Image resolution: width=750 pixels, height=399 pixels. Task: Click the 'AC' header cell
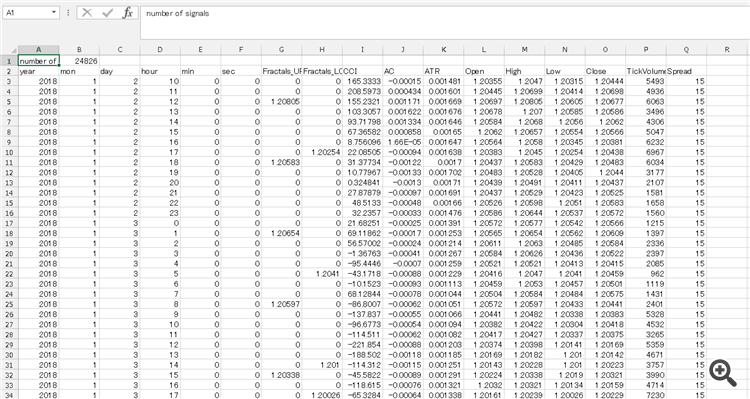[403, 71]
